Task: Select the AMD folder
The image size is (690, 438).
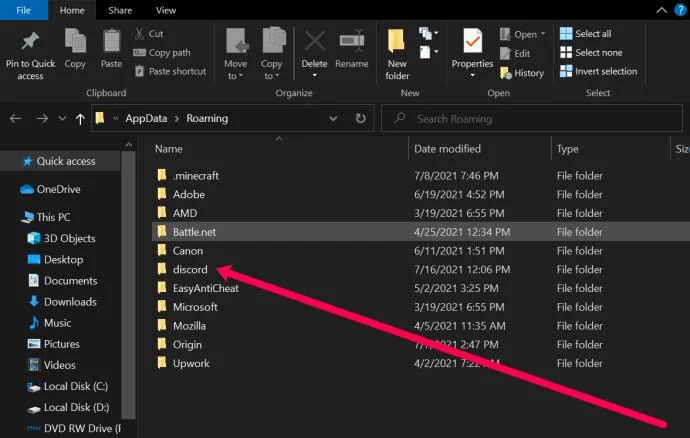Action: tap(185, 213)
